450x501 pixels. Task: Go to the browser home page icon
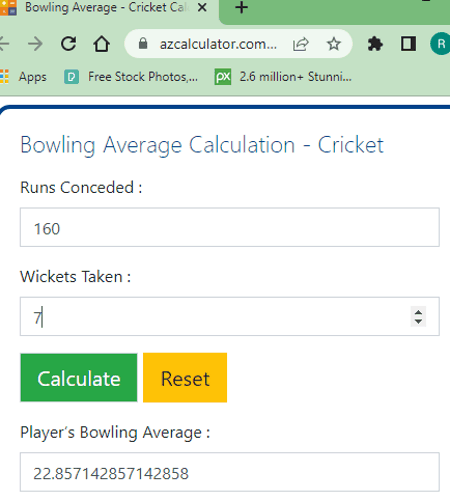[101, 44]
